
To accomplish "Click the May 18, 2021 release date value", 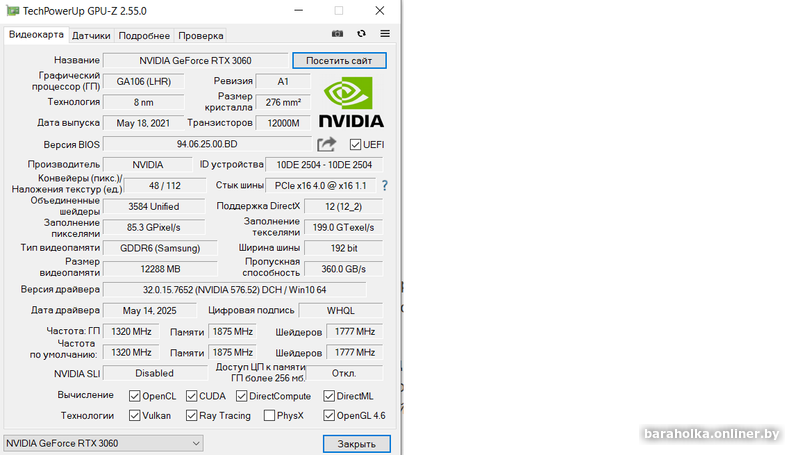I will pyautogui.click(x=144, y=123).
